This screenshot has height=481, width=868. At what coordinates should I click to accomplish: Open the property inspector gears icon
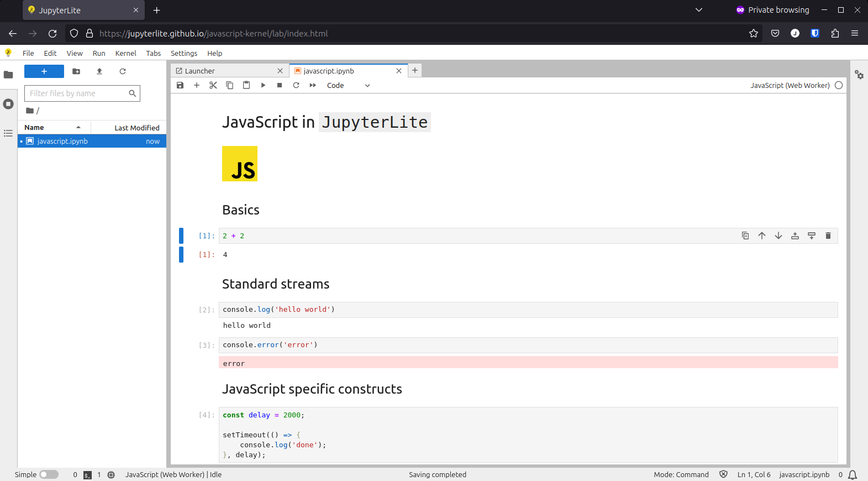click(859, 75)
